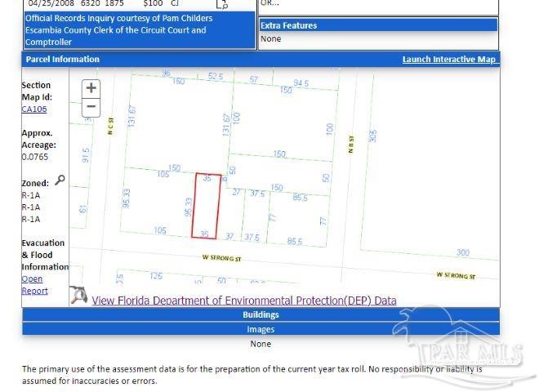
Task: Open the document icon in records row
Action: pos(220,4)
